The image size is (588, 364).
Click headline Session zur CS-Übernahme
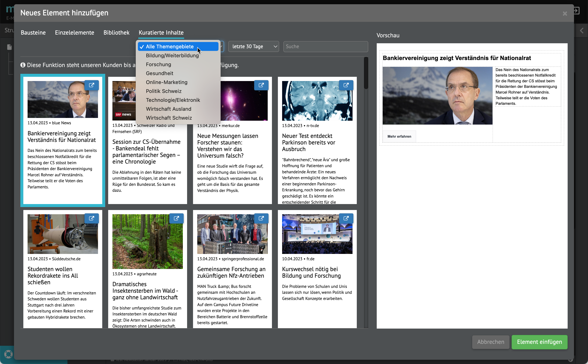[146, 152]
